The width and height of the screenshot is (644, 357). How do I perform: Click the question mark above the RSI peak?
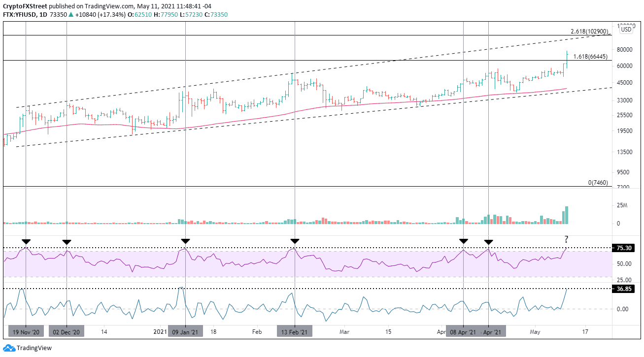(x=566, y=239)
